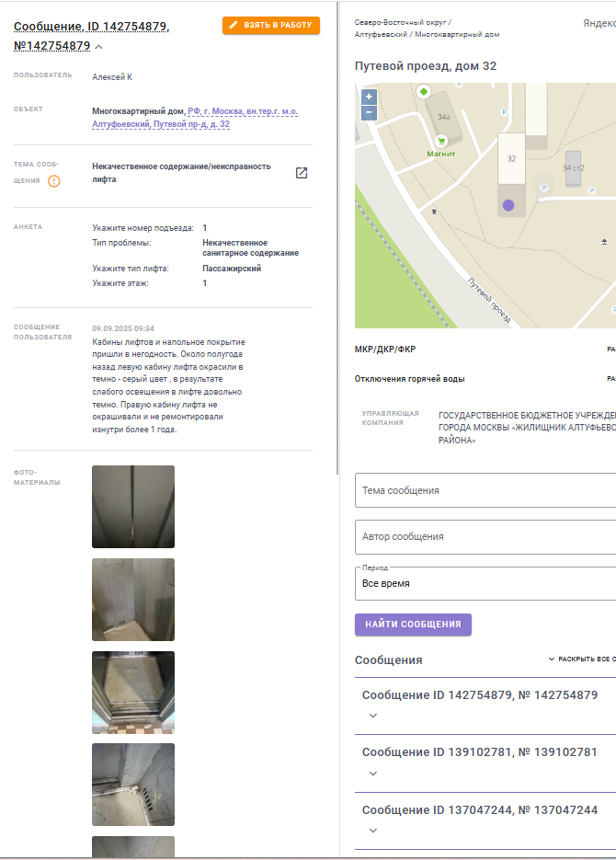
Task: Click Раскрыть все to expand all messages
Action: 582,659
